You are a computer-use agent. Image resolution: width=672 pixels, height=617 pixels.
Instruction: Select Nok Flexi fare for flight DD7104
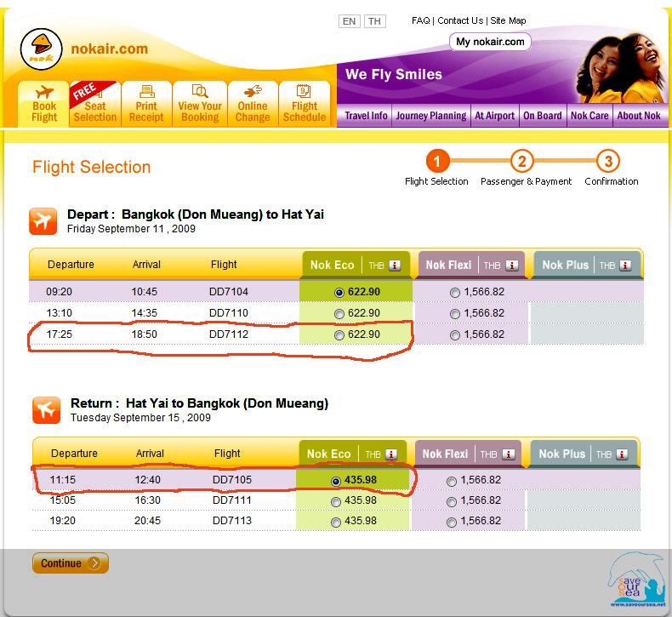(x=454, y=292)
